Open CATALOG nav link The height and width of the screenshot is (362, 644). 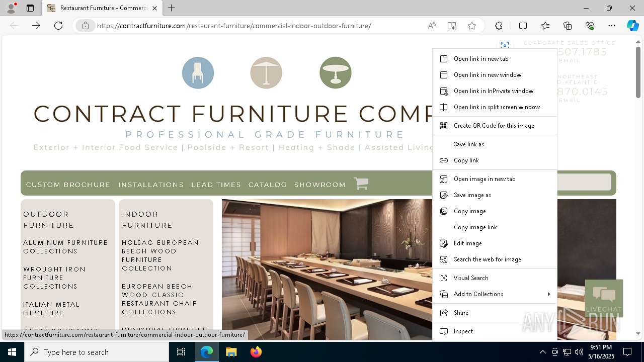tap(267, 185)
